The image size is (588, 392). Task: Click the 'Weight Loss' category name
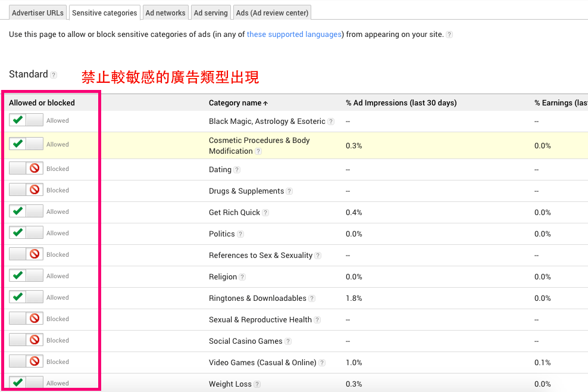pyautogui.click(x=230, y=384)
